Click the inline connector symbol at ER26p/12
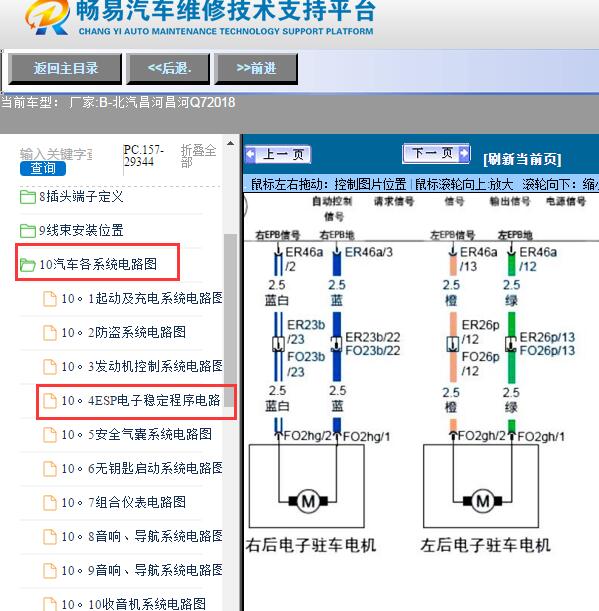 [452, 344]
